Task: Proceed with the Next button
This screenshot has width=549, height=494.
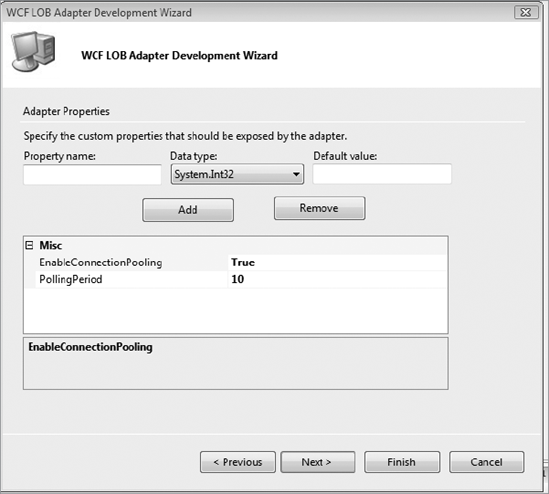Action: [x=318, y=462]
